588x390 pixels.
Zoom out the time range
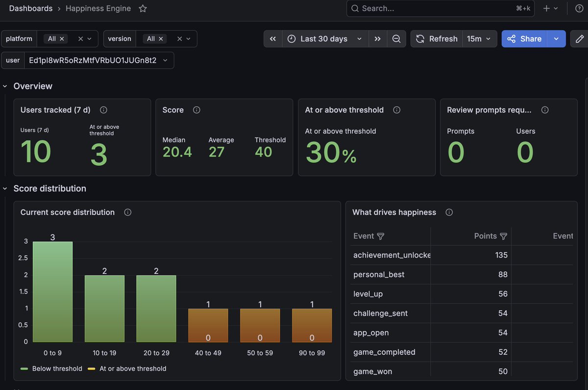(396, 39)
